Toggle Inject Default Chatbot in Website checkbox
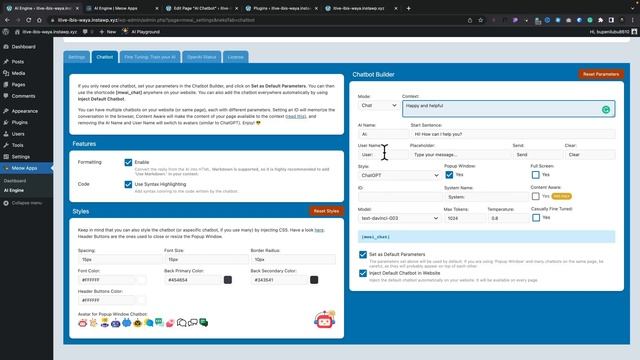 [x=363, y=273]
